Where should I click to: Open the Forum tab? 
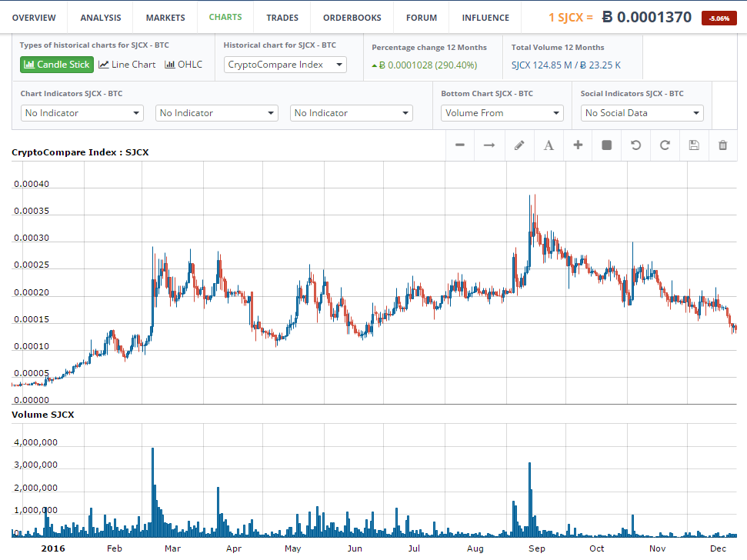click(422, 18)
